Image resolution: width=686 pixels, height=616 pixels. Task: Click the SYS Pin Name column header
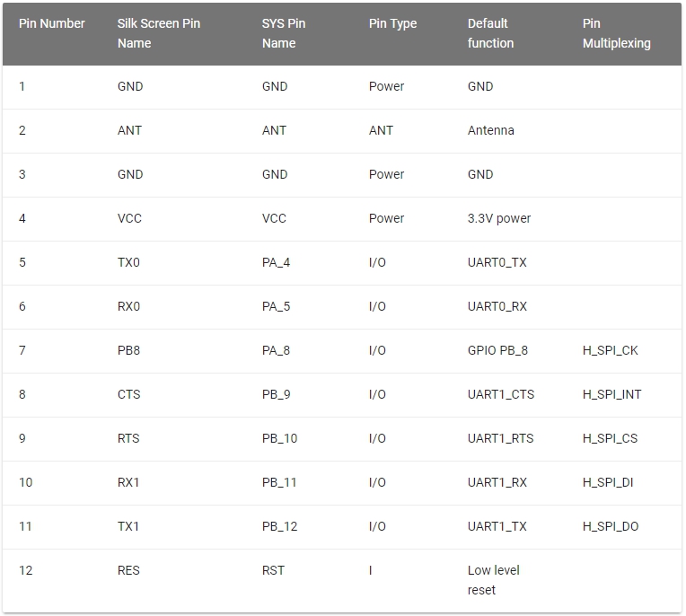(284, 33)
